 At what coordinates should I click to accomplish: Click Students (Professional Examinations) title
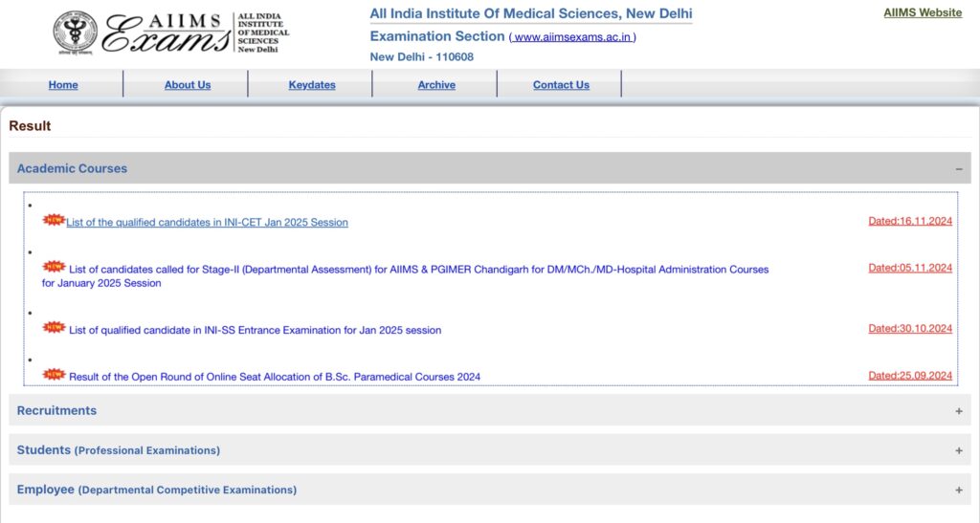[x=118, y=450]
